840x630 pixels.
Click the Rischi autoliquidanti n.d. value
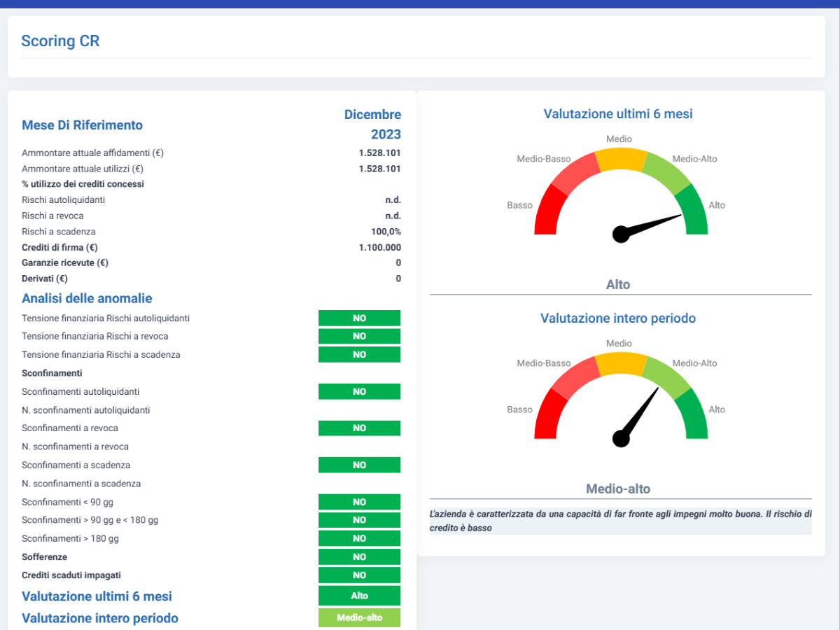[393, 200]
